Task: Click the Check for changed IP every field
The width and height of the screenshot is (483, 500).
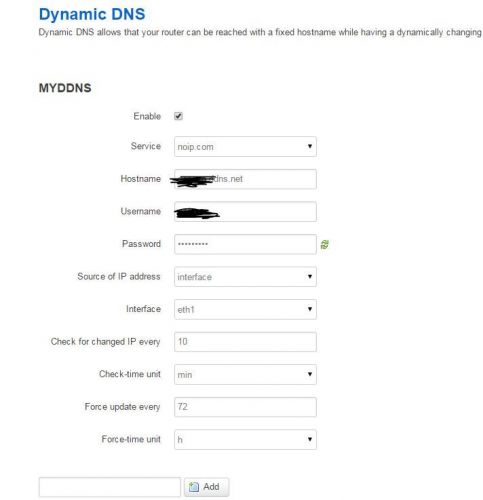Action: point(245,342)
